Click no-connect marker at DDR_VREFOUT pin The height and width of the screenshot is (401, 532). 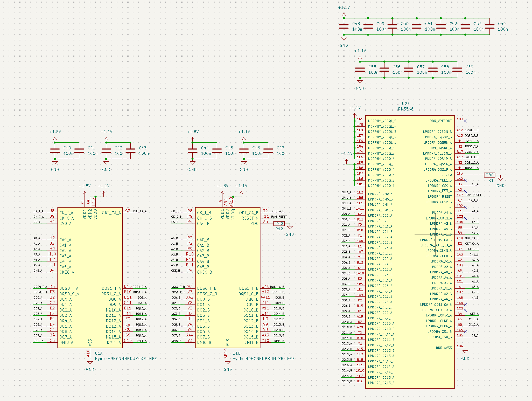[x=465, y=121]
